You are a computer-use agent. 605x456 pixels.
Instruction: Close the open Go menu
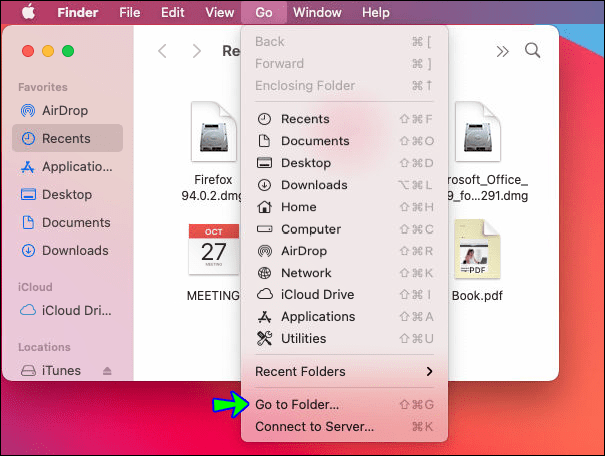pyautogui.click(x=264, y=12)
